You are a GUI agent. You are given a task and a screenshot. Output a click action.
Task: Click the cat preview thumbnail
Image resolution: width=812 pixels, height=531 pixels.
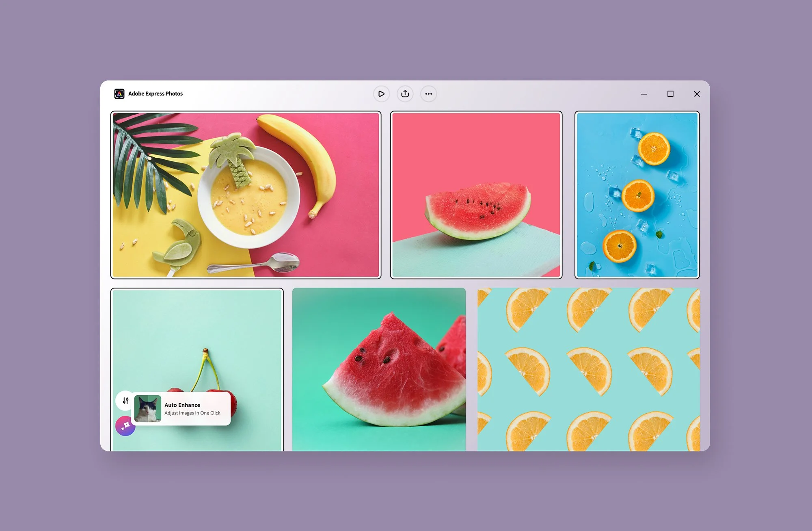148,409
